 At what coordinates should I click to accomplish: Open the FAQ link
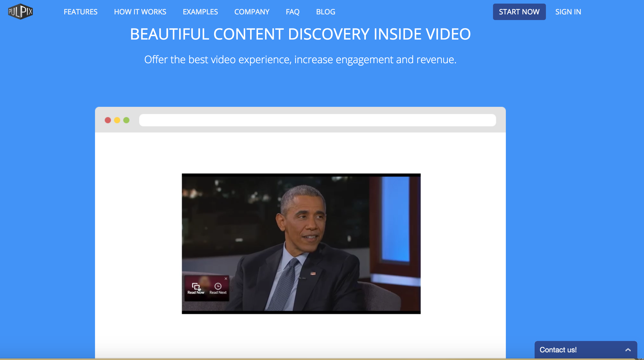point(292,12)
